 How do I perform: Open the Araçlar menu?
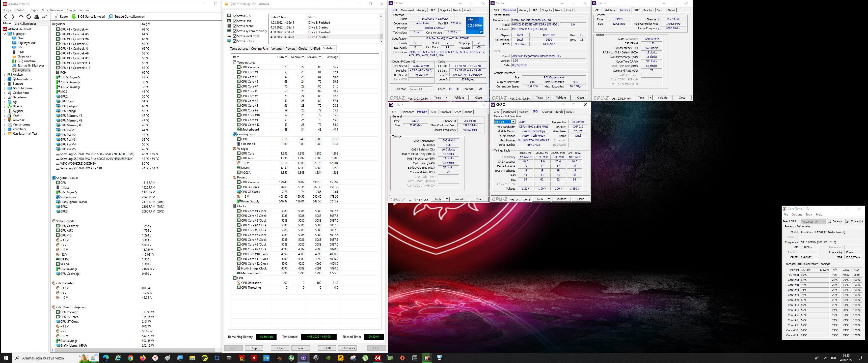(71, 10)
